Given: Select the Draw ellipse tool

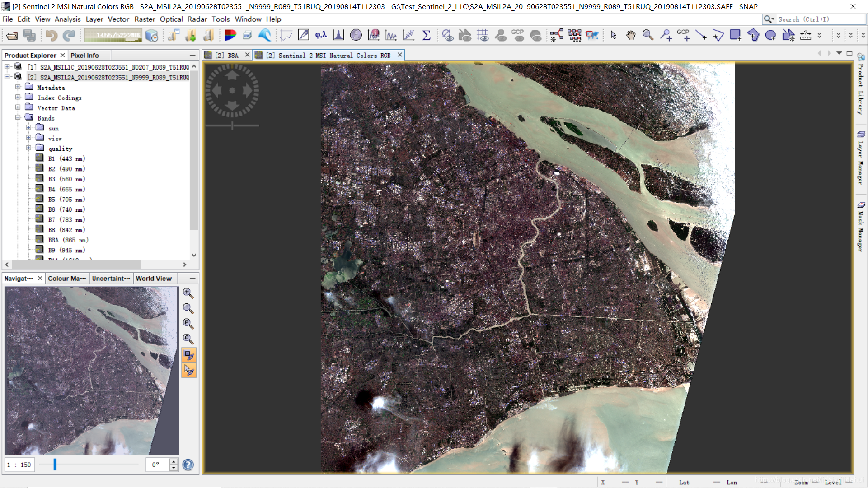Looking at the screenshot, I should tap(771, 35).
